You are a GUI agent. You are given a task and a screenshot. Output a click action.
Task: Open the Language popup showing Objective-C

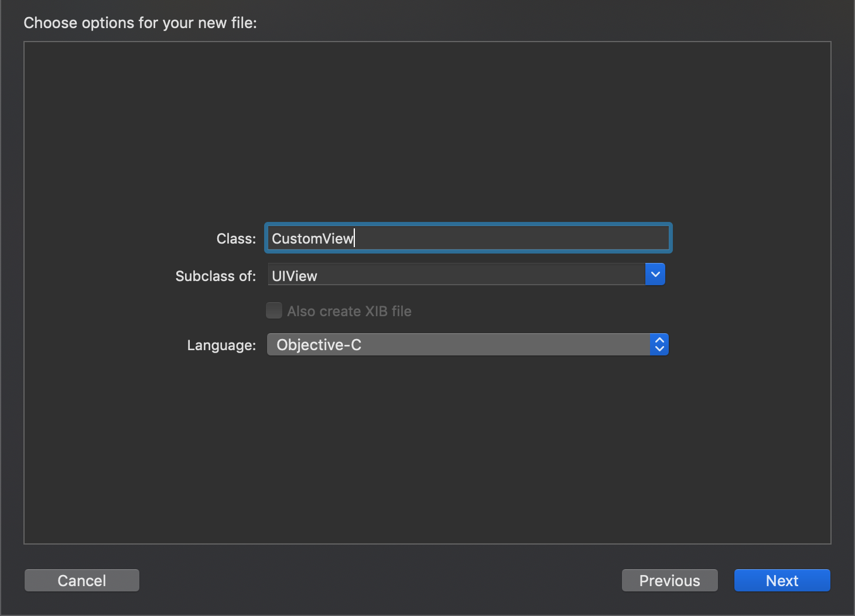tap(457, 345)
